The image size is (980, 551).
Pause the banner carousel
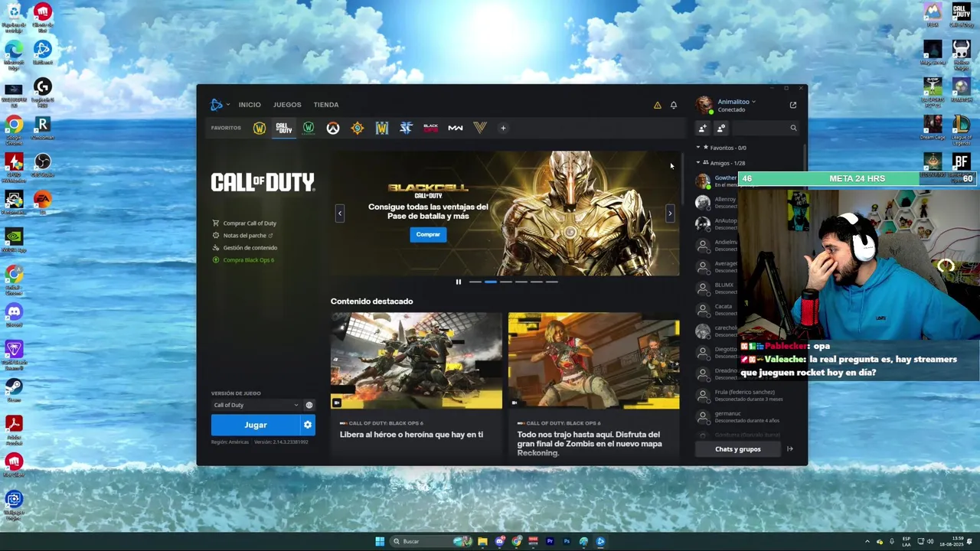coord(459,282)
